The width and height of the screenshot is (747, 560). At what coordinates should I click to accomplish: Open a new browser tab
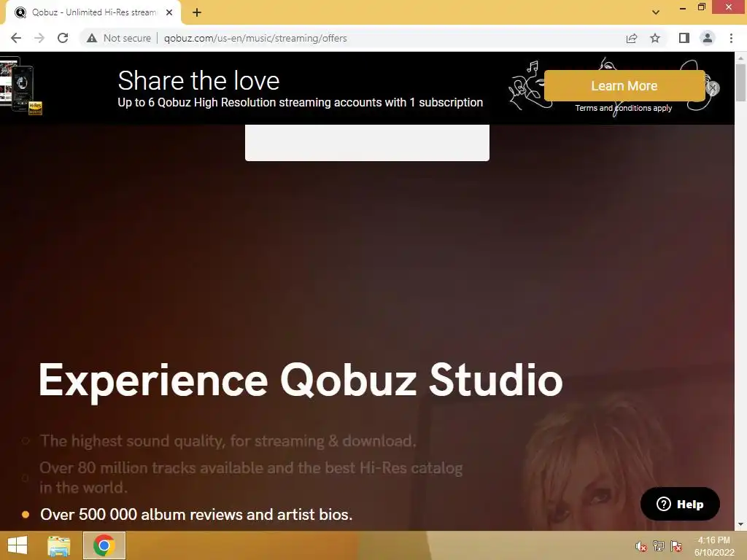(x=197, y=12)
